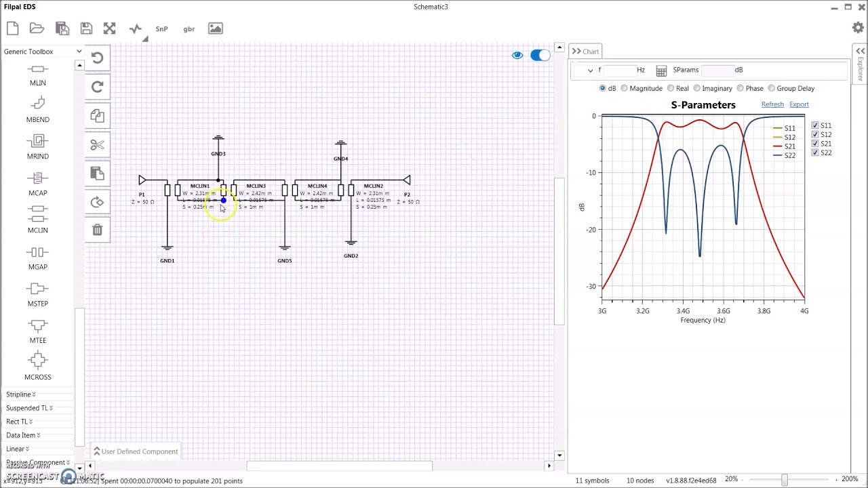Open the settings gear
Image resolution: width=868 pixels, height=488 pixels.
point(858,28)
